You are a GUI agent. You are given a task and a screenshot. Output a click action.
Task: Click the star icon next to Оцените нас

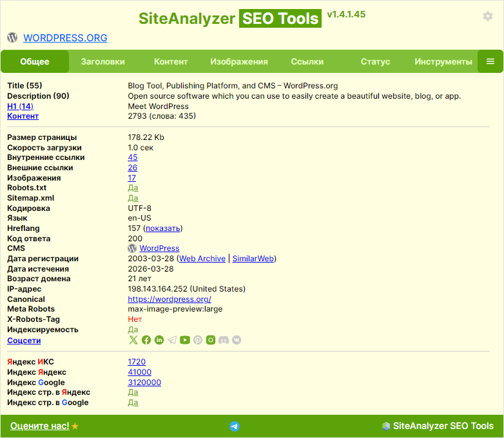(x=75, y=426)
